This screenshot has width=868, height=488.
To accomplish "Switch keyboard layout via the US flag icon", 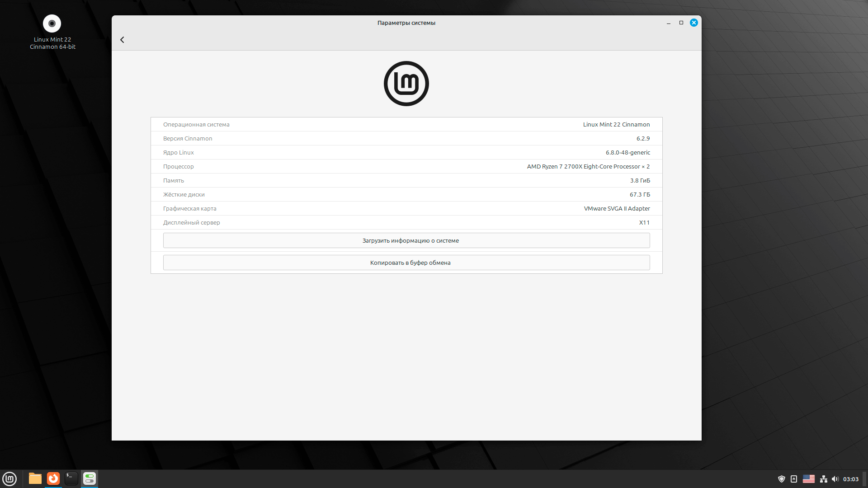I will pos(809,479).
